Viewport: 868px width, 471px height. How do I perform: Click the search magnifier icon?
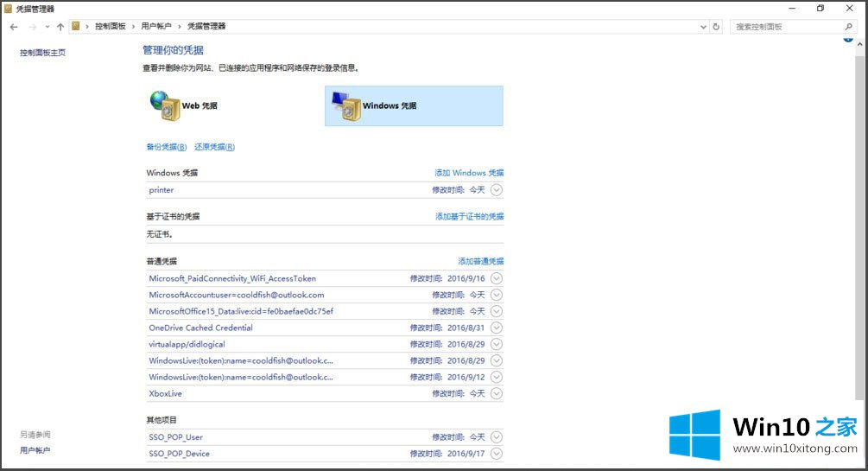[x=849, y=27]
